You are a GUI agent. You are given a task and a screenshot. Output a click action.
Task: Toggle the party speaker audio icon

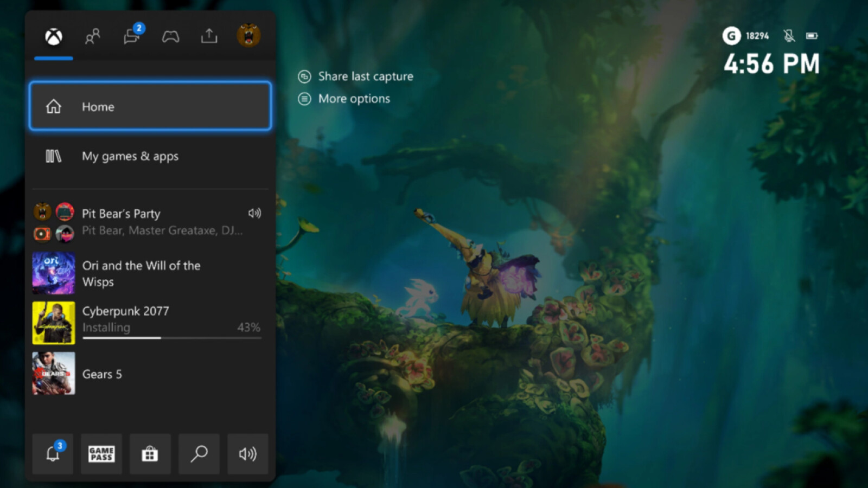[254, 213]
